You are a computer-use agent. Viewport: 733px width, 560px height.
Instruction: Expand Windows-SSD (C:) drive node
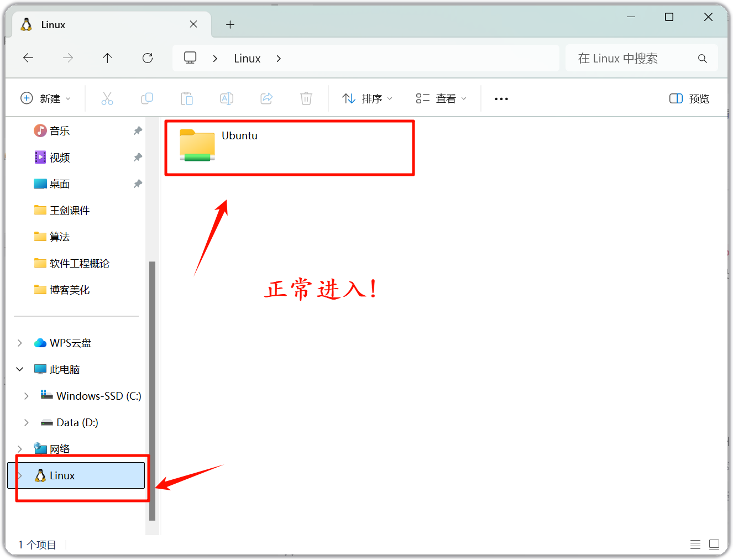tap(27, 396)
